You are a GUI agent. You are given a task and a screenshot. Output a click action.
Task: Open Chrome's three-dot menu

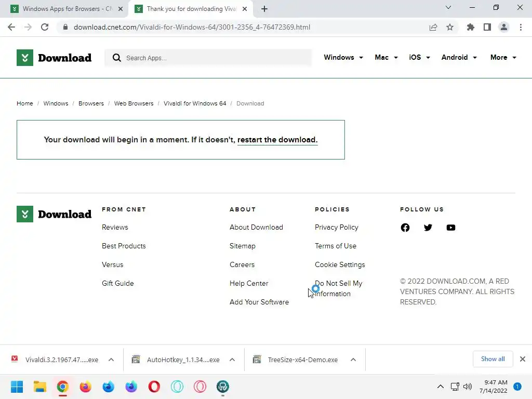point(521,27)
